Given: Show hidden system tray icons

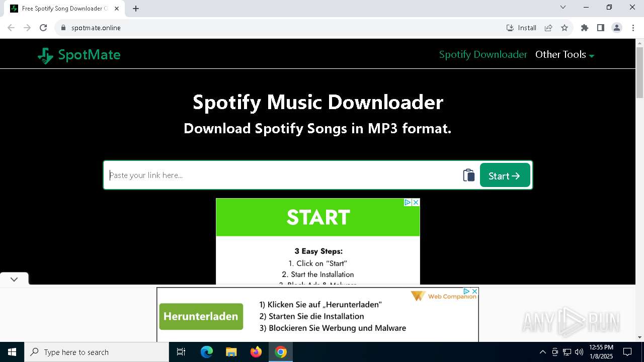Looking at the screenshot, I should [x=542, y=352].
